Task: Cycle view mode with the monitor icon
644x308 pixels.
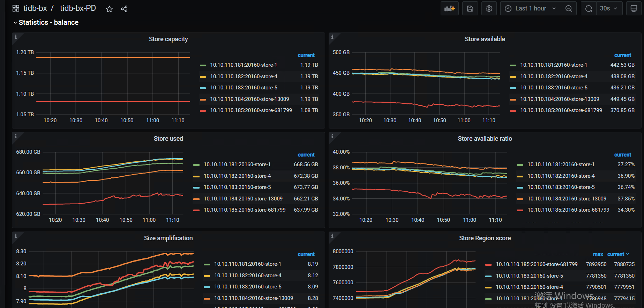Action: click(634, 8)
